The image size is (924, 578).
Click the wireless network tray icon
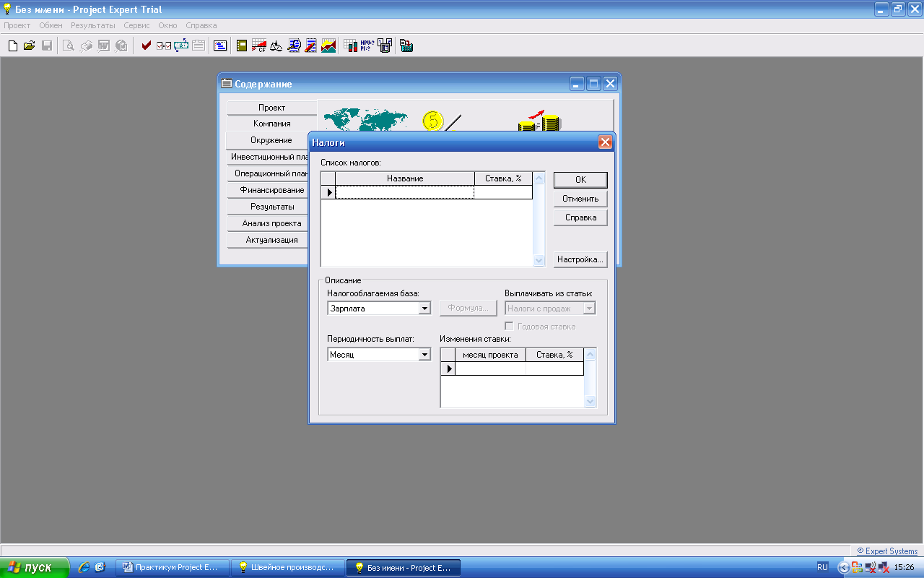coord(870,568)
